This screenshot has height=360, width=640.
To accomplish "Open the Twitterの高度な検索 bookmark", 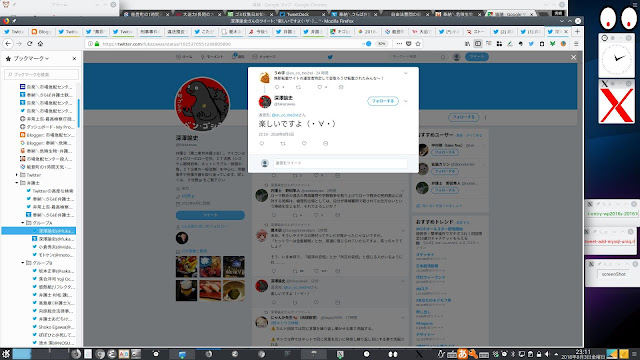I will (50, 191).
